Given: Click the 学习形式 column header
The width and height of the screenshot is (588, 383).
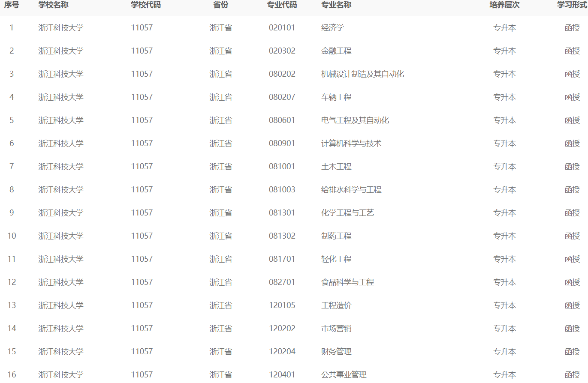Looking at the screenshot, I should 572,5.
